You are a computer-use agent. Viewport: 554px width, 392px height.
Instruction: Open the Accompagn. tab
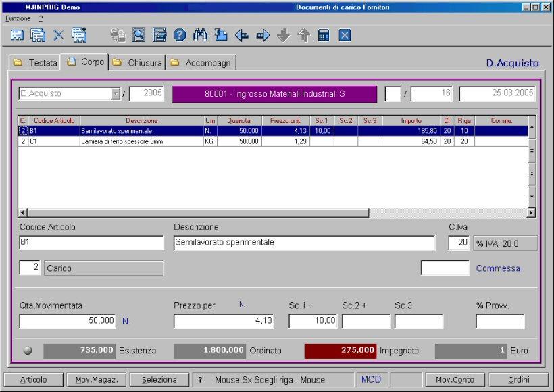point(201,63)
